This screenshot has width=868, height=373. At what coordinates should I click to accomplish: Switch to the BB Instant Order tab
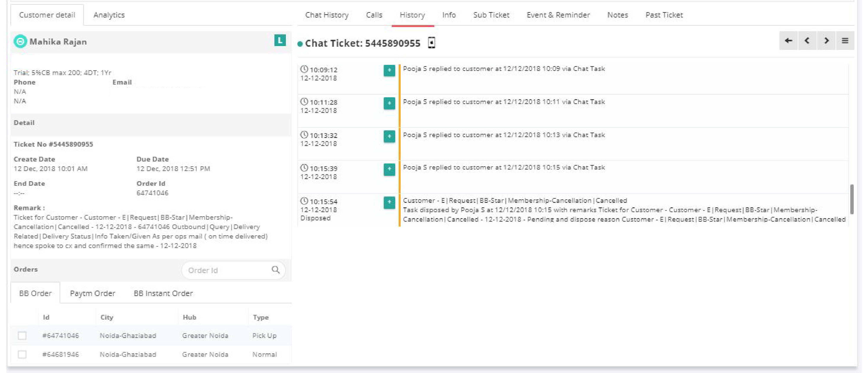163,293
